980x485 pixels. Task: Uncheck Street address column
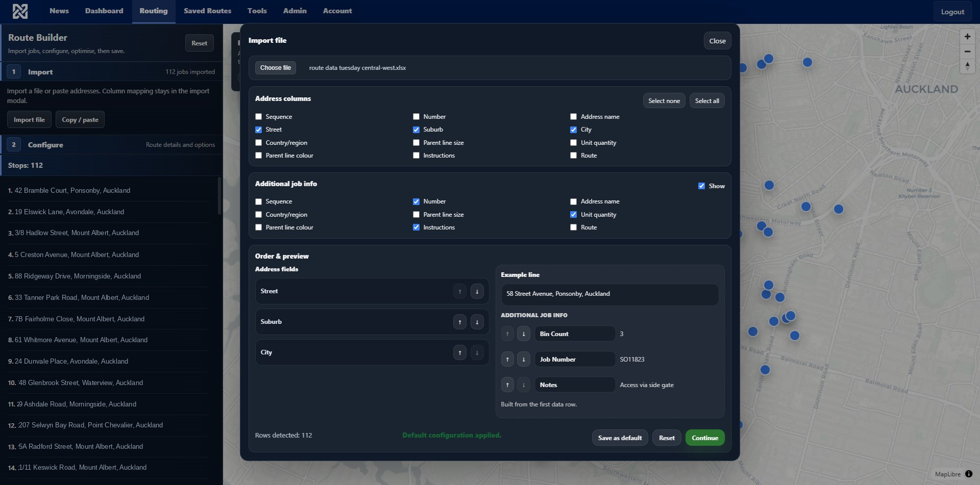click(x=259, y=130)
